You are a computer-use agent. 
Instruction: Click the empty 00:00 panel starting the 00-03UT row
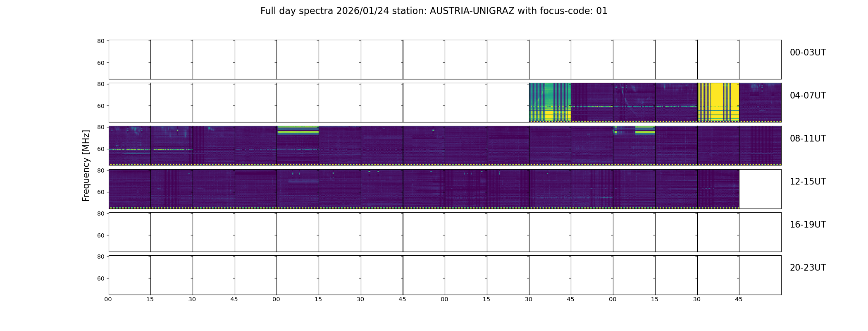click(x=129, y=60)
